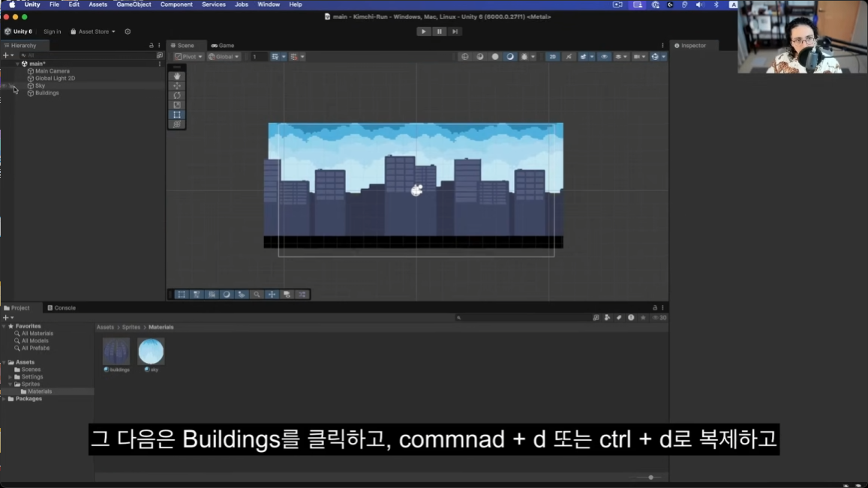Select the Scale tool
The image size is (868, 488).
tap(177, 105)
